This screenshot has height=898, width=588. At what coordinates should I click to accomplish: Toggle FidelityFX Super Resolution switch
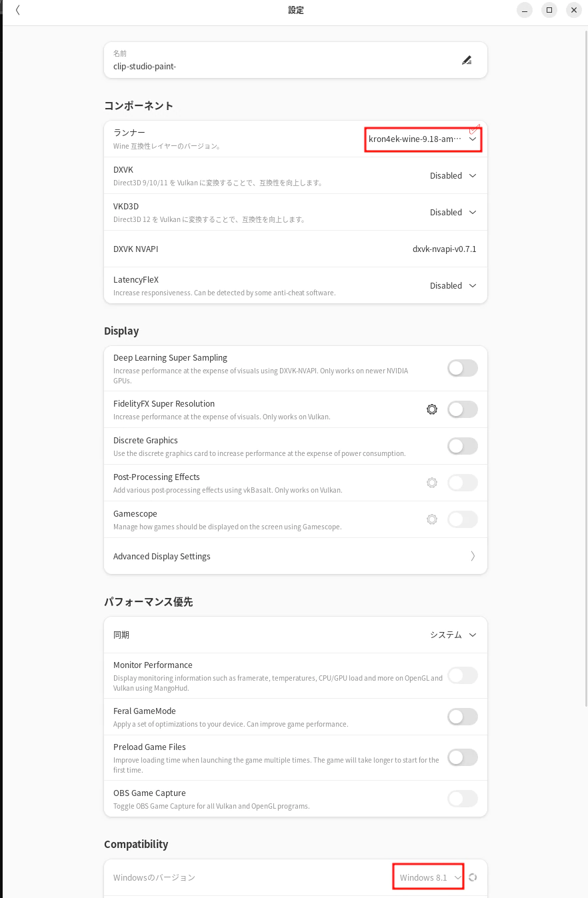(x=462, y=409)
